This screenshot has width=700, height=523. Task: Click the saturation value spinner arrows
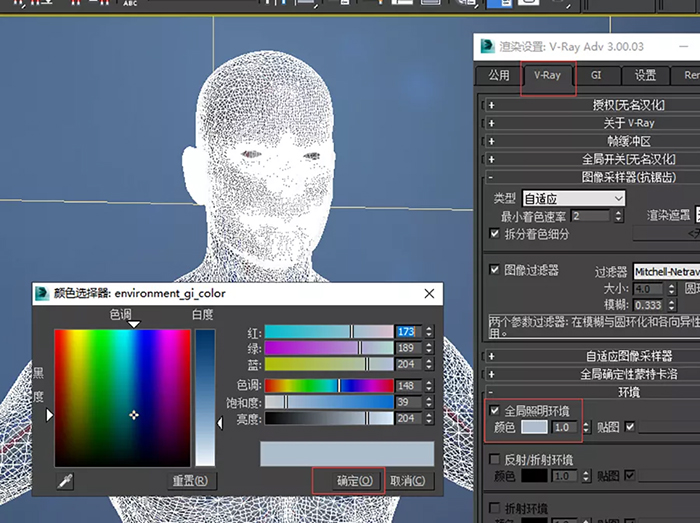[429, 402]
